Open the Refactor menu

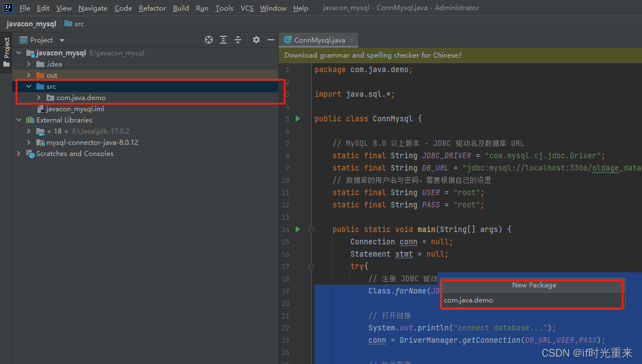pyautogui.click(x=152, y=8)
